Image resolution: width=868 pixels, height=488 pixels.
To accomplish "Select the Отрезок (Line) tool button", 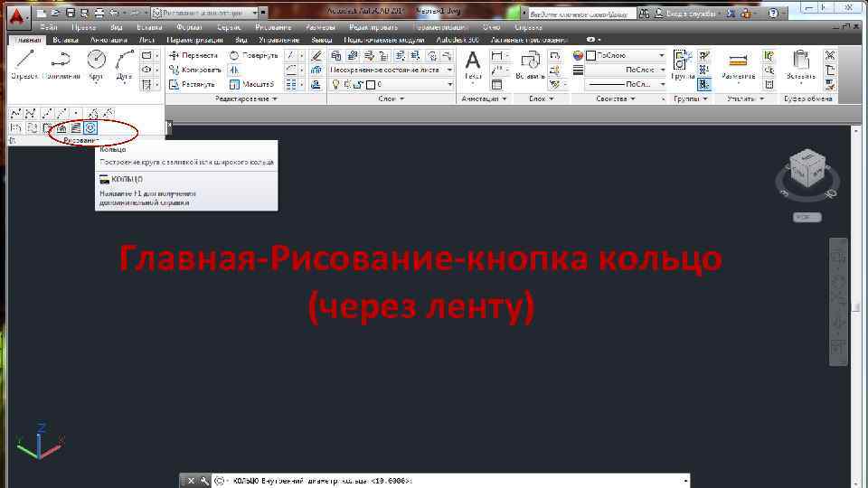I will pos(24,65).
